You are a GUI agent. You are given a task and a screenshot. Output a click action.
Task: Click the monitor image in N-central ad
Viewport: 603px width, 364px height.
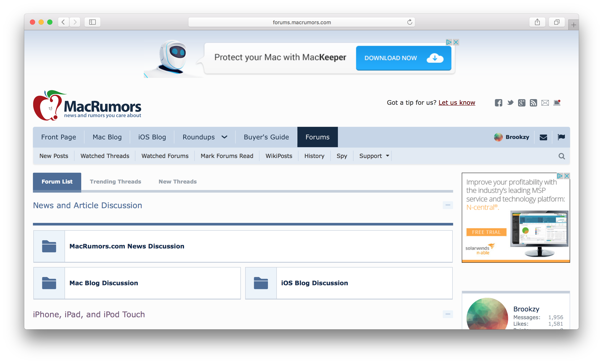click(539, 234)
